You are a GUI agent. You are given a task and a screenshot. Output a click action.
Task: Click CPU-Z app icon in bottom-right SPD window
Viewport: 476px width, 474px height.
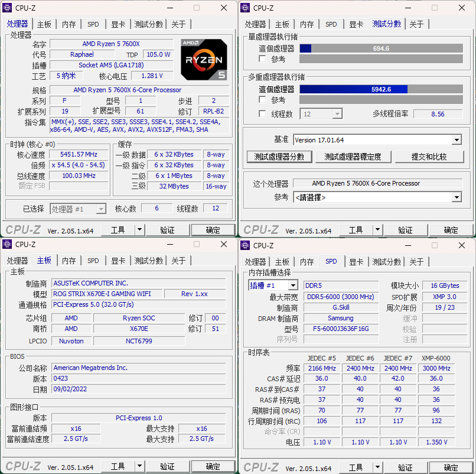pos(245,245)
